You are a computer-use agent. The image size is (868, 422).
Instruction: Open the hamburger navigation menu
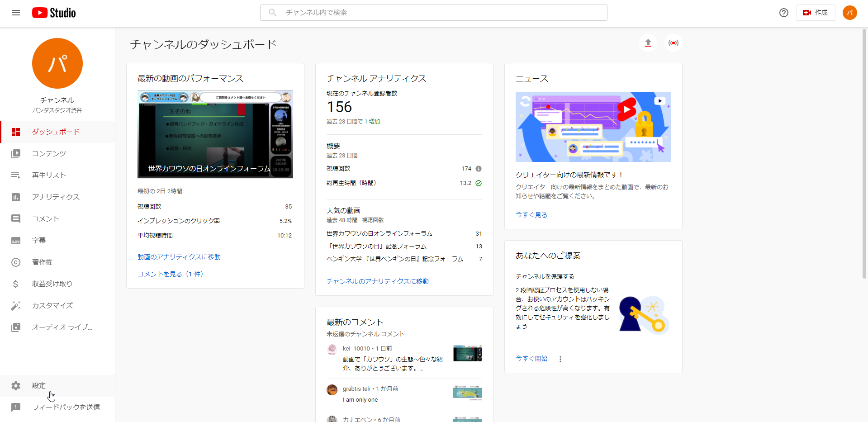pos(16,13)
